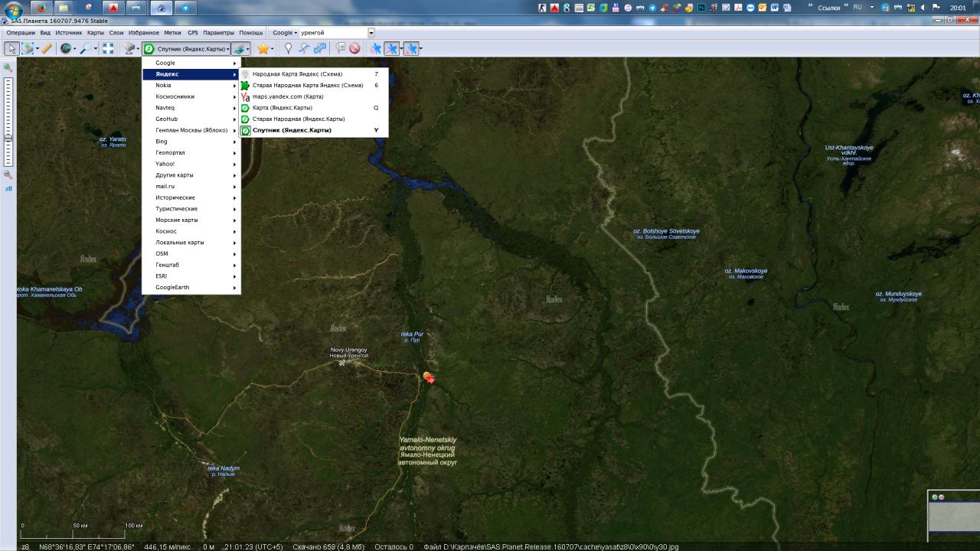Expand the favorites star dropdown arrow
The width and height of the screenshot is (980, 551).
point(272,49)
